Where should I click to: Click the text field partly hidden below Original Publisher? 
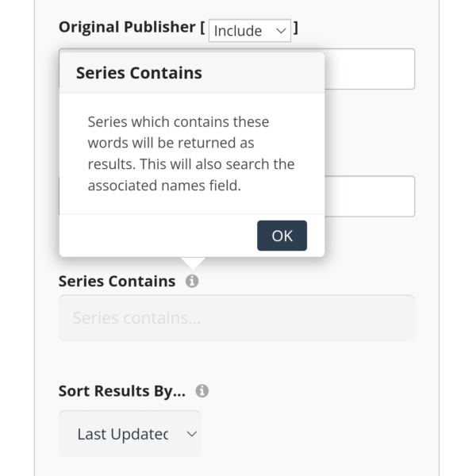[370, 196]
